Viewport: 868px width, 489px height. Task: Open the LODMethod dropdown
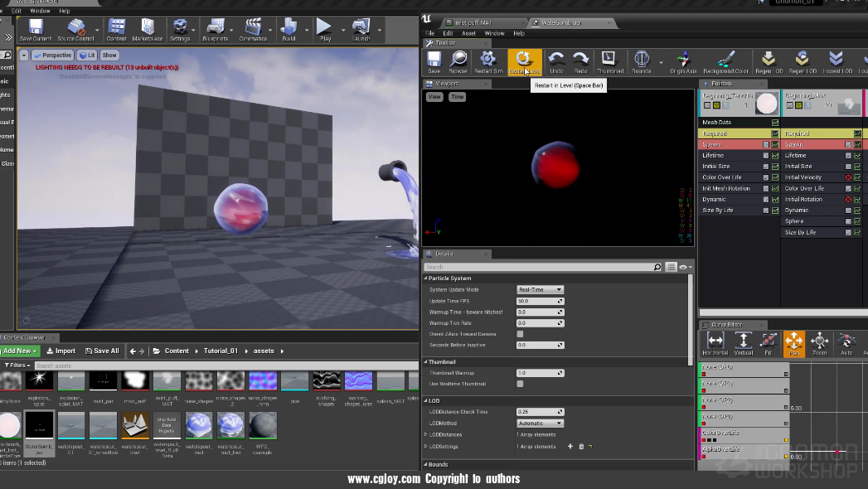pos(540,423)
